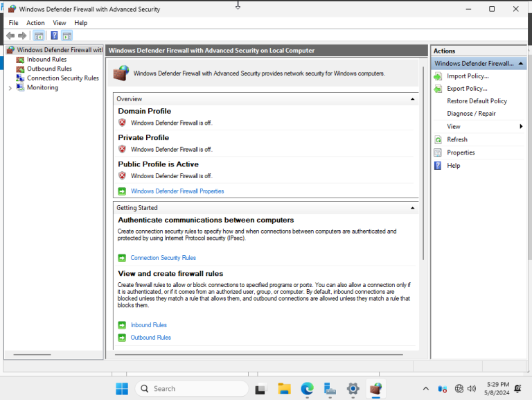Collapse the Getting Started section
This screenshot has height=400, width=532.
click(413, 208)
